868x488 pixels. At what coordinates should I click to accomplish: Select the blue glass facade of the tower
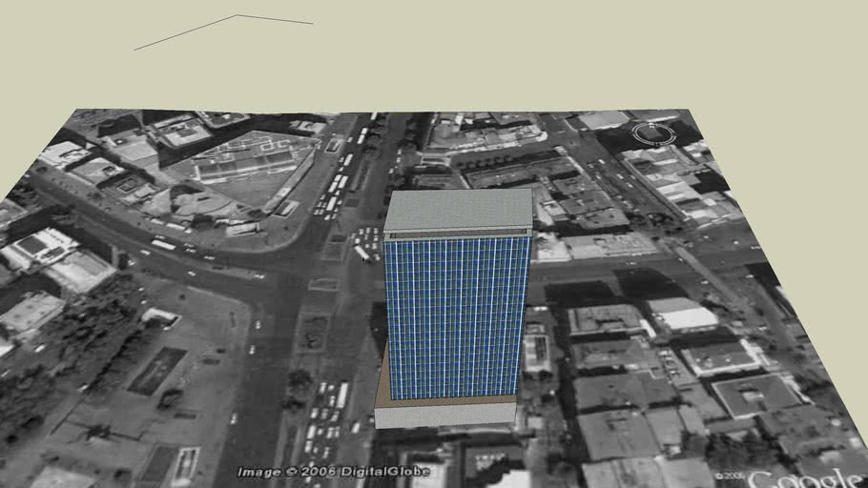point(454,313)
